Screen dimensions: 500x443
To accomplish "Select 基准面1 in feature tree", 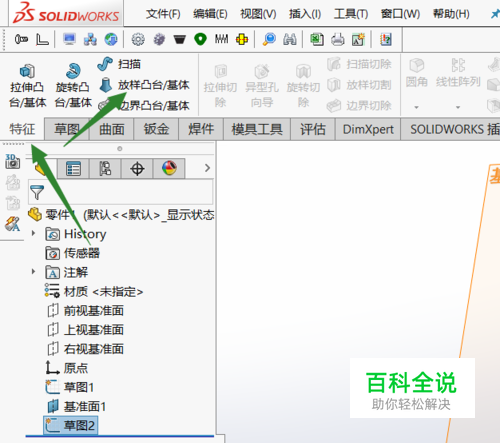I will (x=77, y=406).
